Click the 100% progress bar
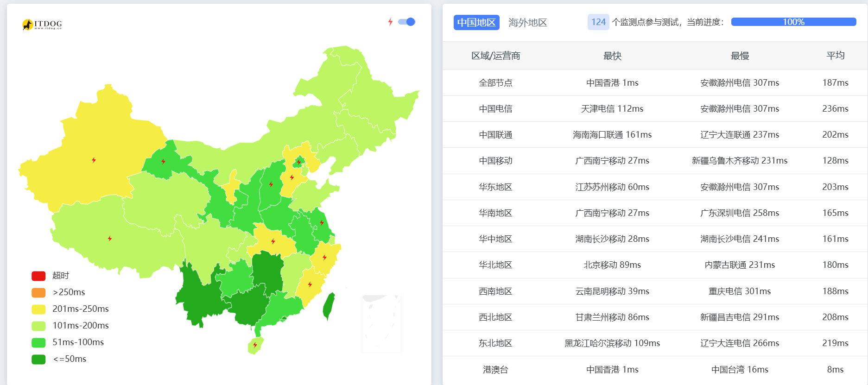This screenshot has height=385, width=868. pos(793,22)
